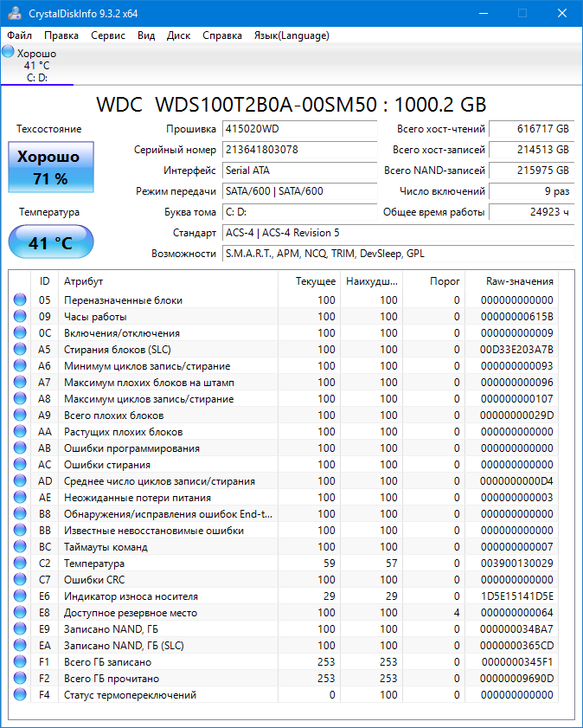Click the Raw-значения column header

(x=511, y=280)
